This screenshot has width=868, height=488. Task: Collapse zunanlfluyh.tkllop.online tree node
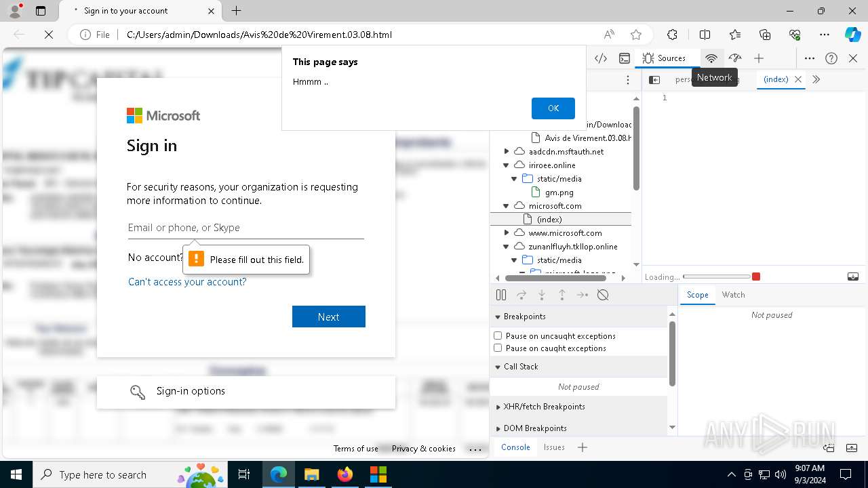point(506,247)
